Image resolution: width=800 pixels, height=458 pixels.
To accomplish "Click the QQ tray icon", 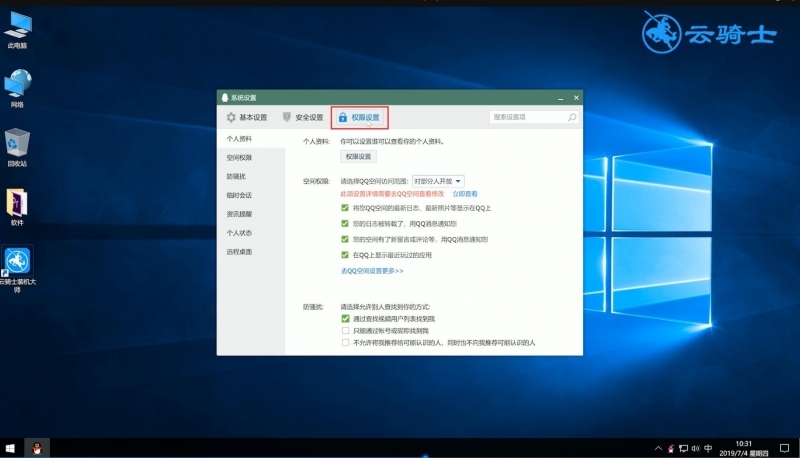I will [671, 449].
